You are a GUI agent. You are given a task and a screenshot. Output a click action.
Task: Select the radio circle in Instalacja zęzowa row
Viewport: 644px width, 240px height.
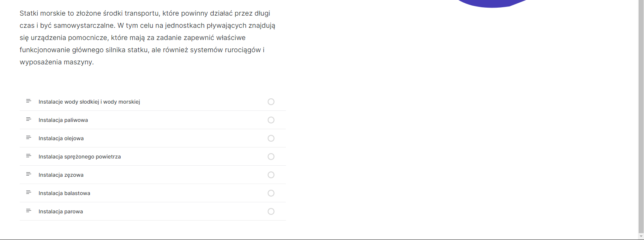pos(271,175)
